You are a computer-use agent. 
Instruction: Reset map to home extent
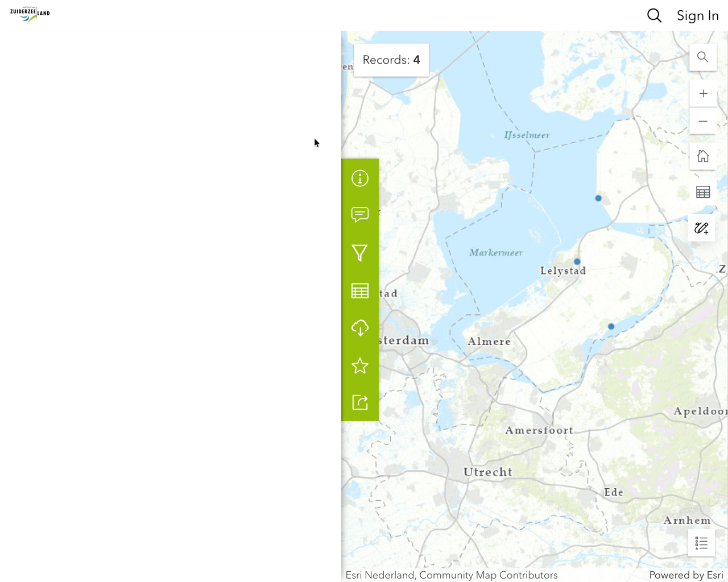pyautogui.click(x=702, y=156)
